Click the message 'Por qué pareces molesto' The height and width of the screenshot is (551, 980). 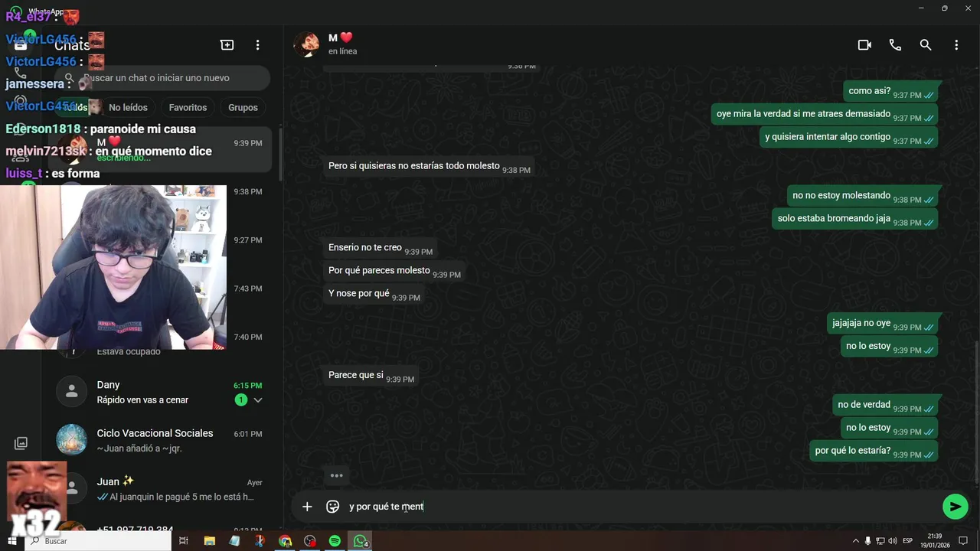pyautogui.click(x=394, y=271)
